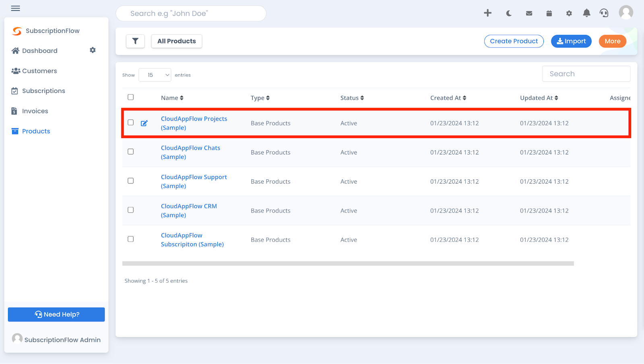Click the Import button
This screenshot has width=644, height=364.
pos(571,41)
